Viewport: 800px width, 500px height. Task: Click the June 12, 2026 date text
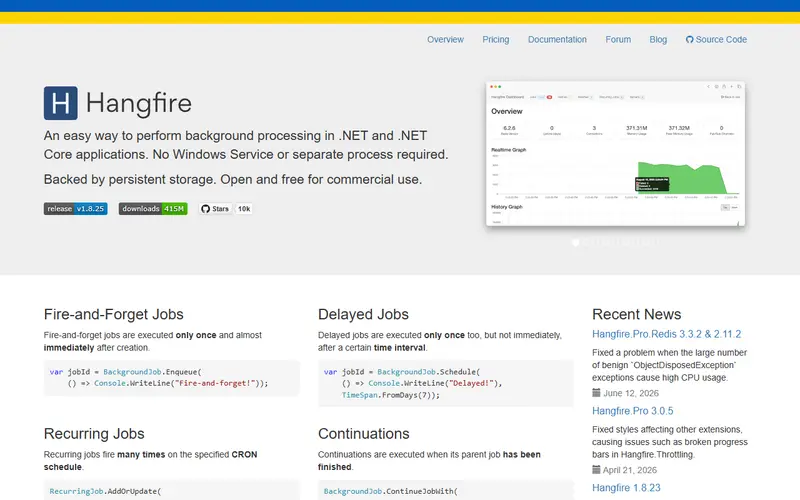click(x=631, y=393)
